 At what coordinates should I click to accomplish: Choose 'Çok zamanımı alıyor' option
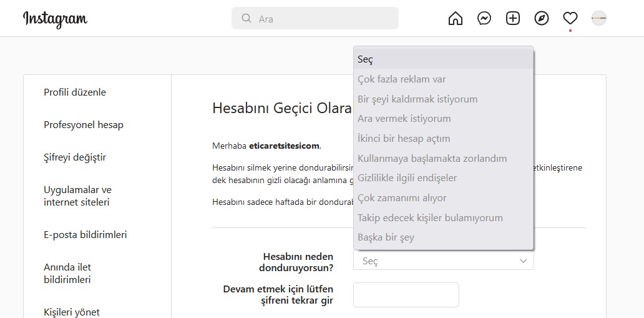pyautogui.click(x=444, y=198)
